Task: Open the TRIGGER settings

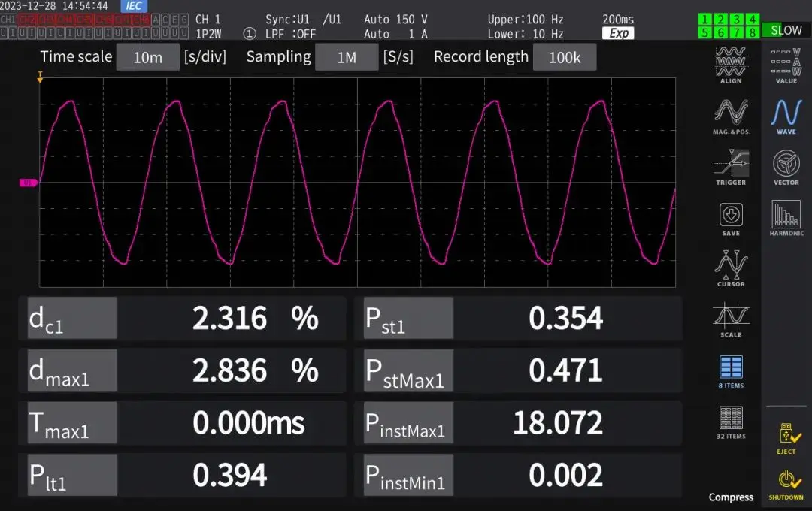Action: pyautogui.click(x=730, y=165)
